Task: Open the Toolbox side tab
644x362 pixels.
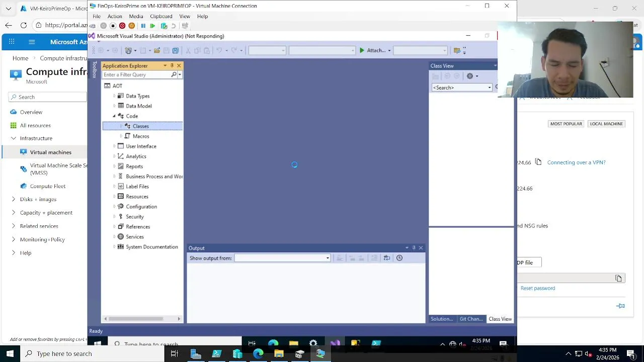Action: pos(94,69)
